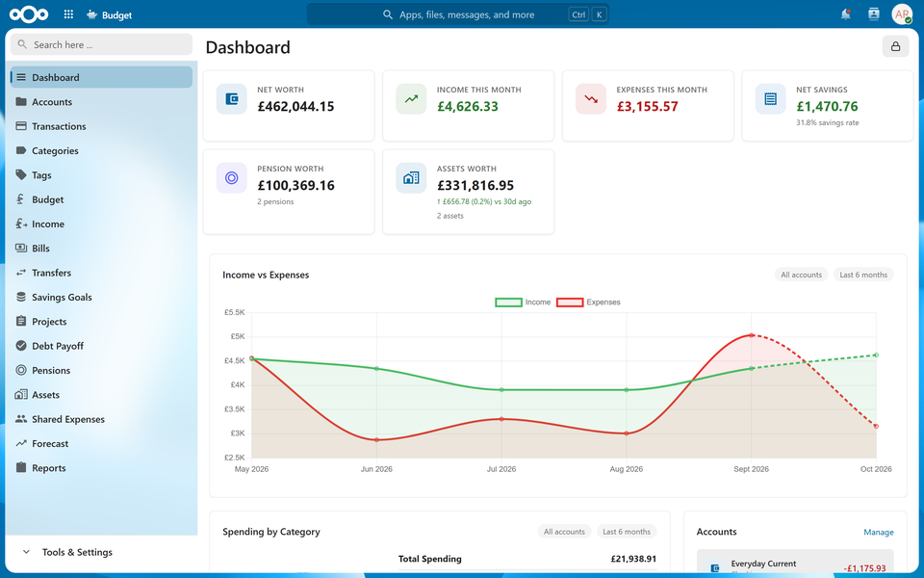Viewport: 924px width, 578px height.
Task: Click the Income This Month trending-up icon
Action: tap(411, 99)
